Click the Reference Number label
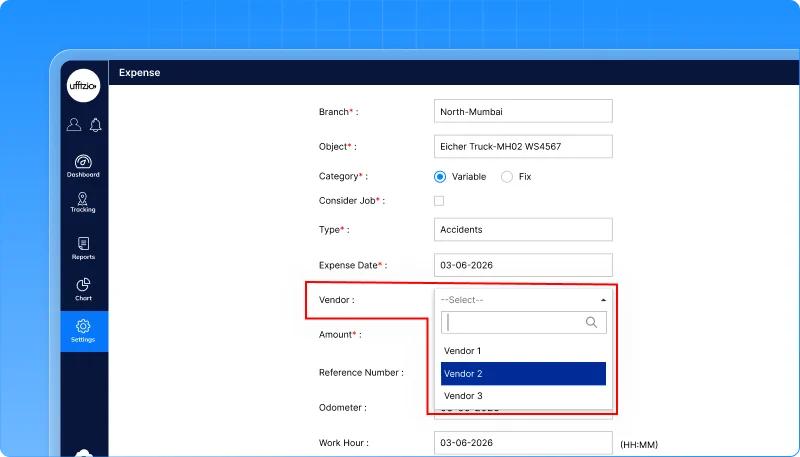Image resolution: width=800 pixels, height=457 pixels. (361, 372)
